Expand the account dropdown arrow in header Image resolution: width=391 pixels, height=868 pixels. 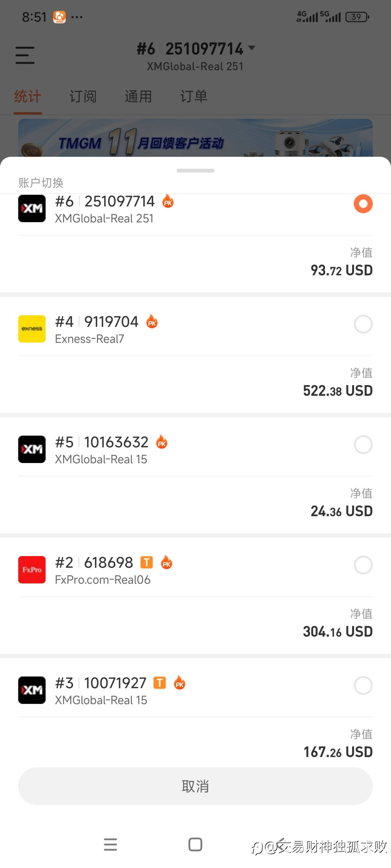pyautogui.click(x=252, y=48)
